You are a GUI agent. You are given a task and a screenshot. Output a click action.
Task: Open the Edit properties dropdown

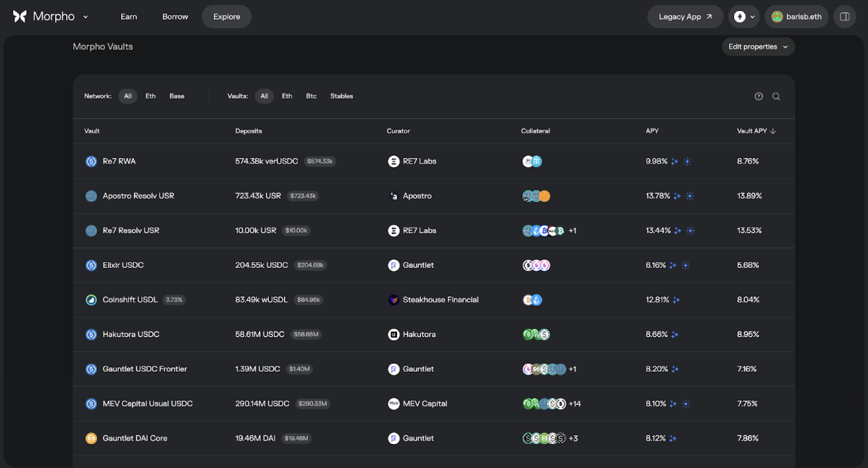point(758,46)
